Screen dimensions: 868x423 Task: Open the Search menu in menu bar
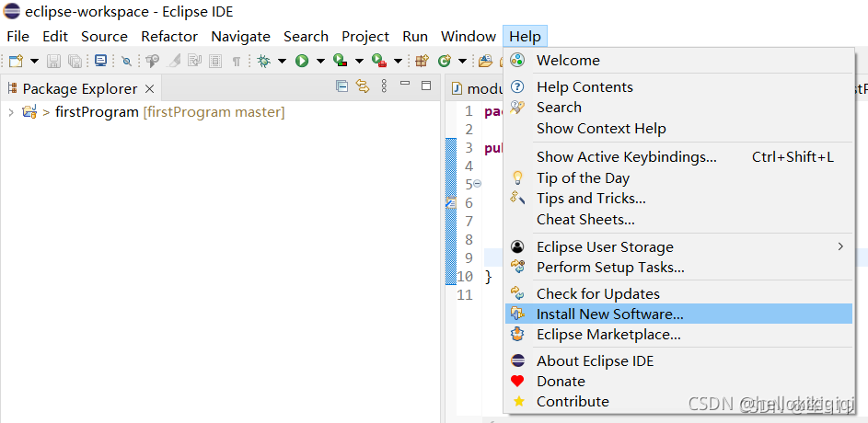click(307, 37)
